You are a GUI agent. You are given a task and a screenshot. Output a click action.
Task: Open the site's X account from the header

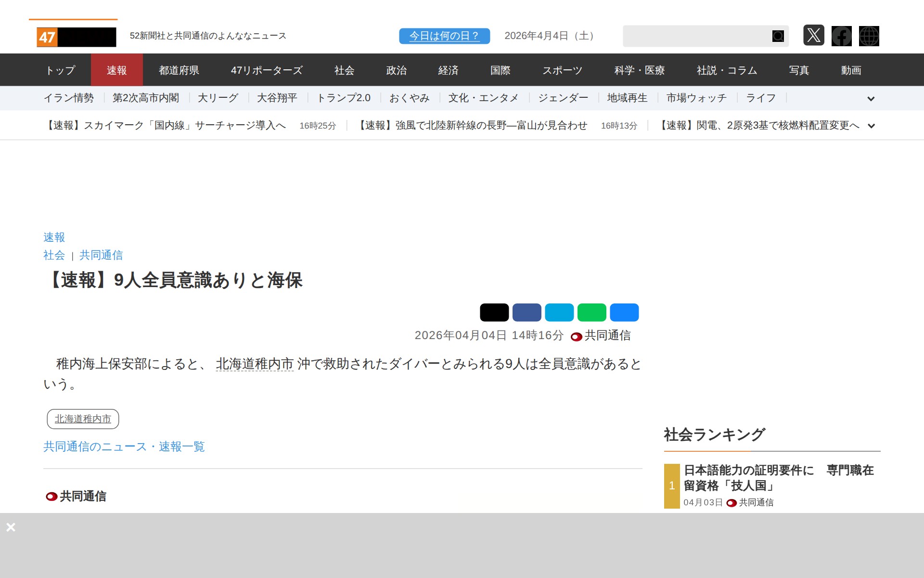pyautogui.click(x=814, y=36)
